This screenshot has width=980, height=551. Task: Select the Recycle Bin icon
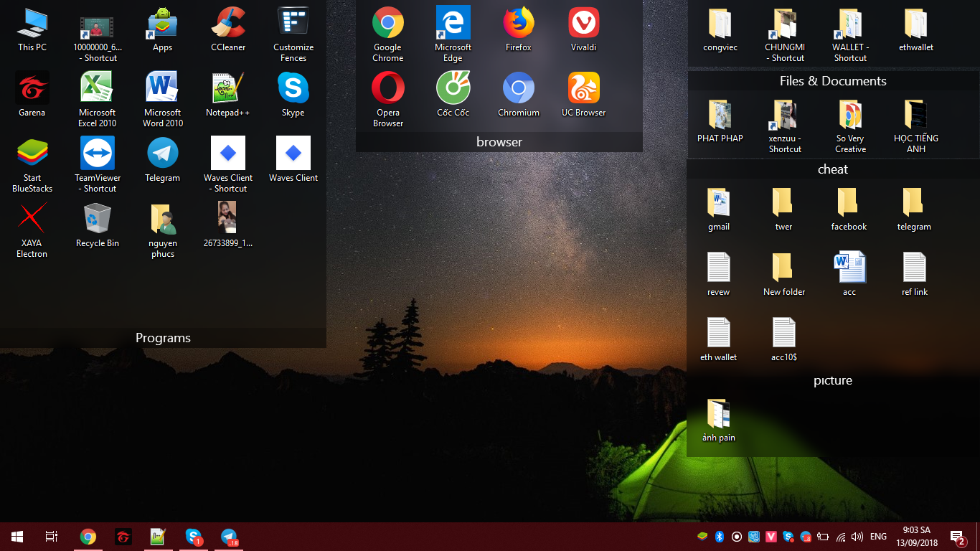[x=98, y=225]
